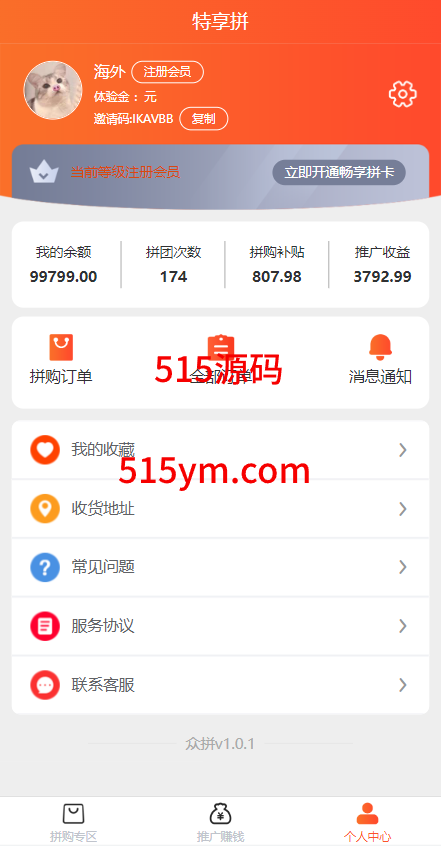The height and width of the screenshot is (846, 441).
Task: Switch to the 拼购专区 bottom tab
Action: click(x=73, y=822)
